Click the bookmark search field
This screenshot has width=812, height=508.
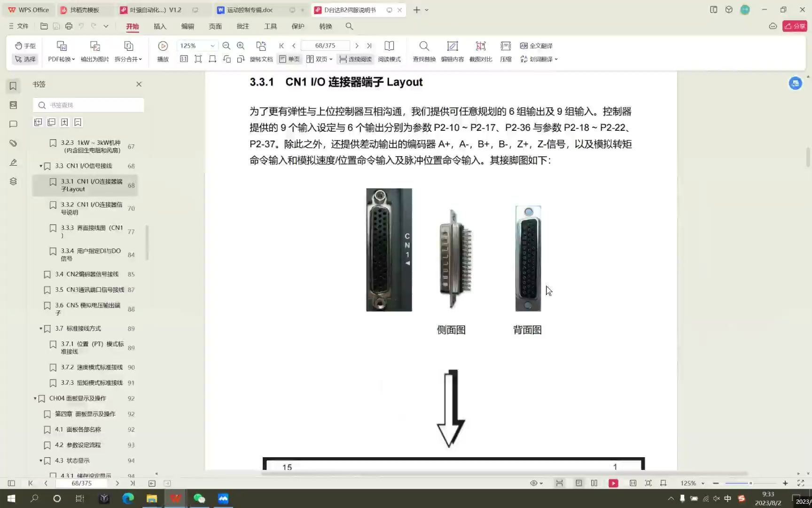pos(88,105)
